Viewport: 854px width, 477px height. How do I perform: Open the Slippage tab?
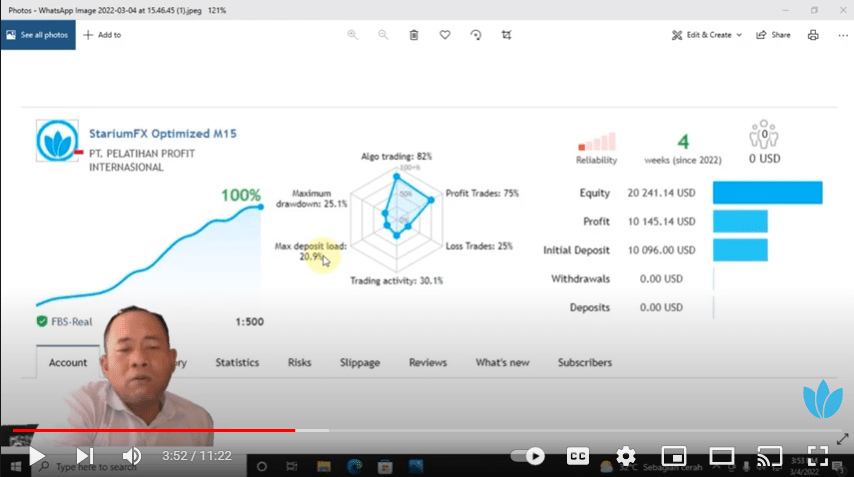[360, 362]
